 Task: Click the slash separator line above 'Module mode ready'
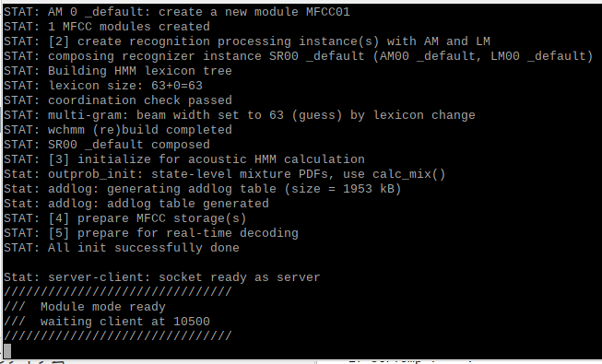[118, 292]
